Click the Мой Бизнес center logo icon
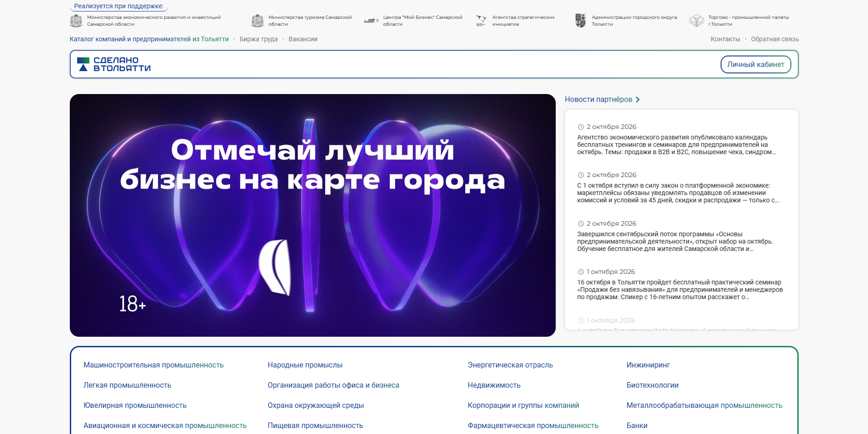The height and width of the screenshot is (434, 868). click(x=371, y=21)
